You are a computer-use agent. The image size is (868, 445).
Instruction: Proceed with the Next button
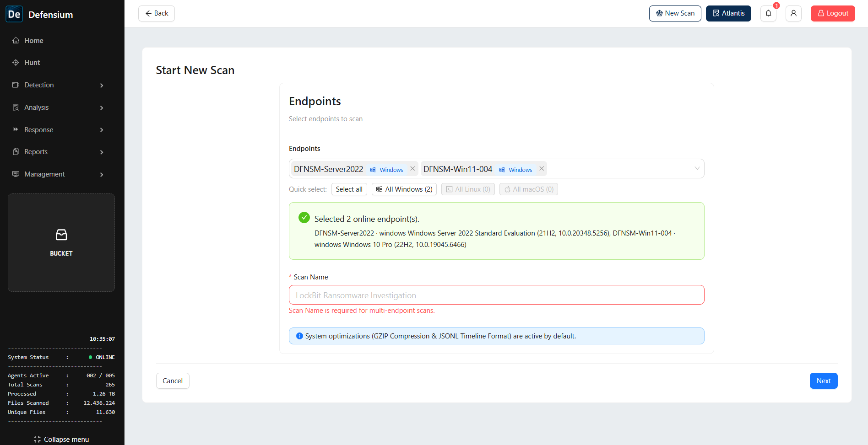824,381
